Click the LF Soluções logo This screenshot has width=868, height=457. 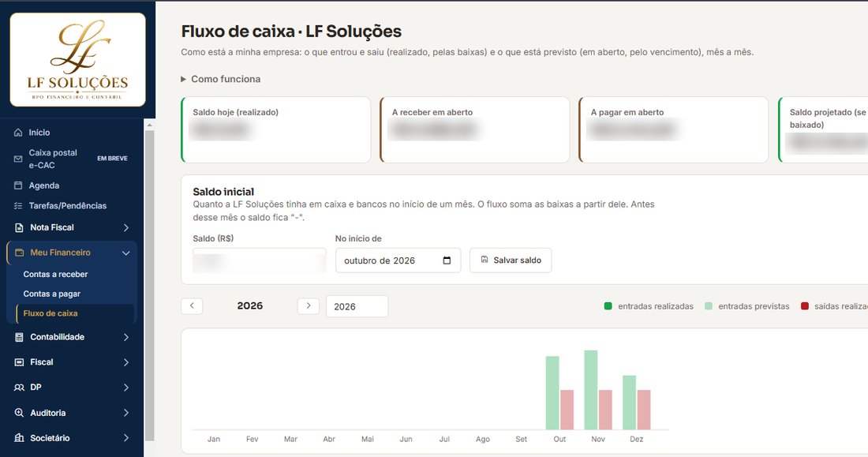pyautogui.click(x=77, y=60)
